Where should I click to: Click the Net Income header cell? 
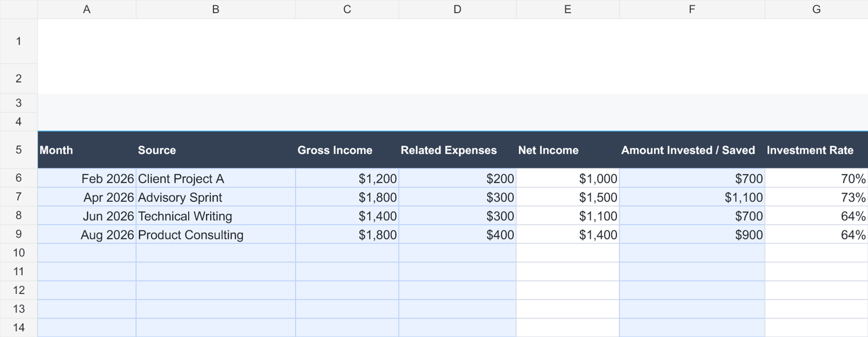(568, 150)
